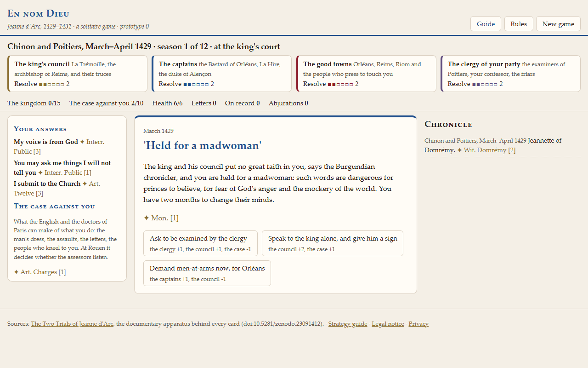
Task: Choose 'Ask to be examined by the clergy'
Action: pyautogui.click(x=200, y=243)
